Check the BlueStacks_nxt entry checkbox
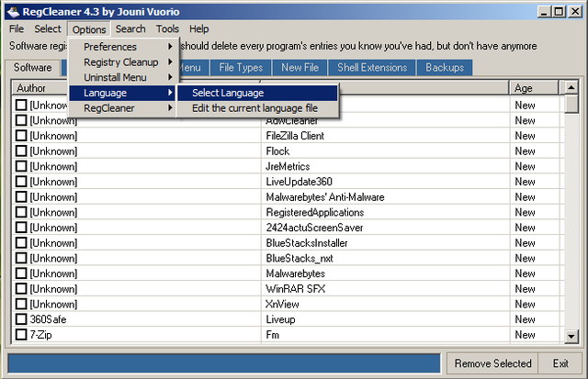Screen dimensions: 588x379 (x=21, y=259)
